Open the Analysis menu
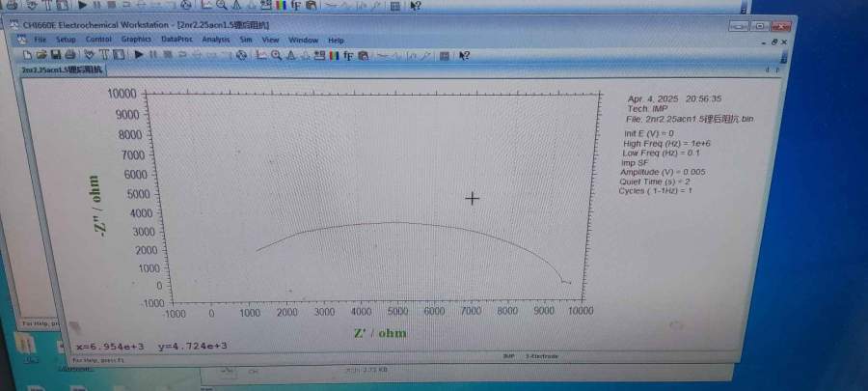The height and width of the screenshot is (391, 868). (216, 40)
